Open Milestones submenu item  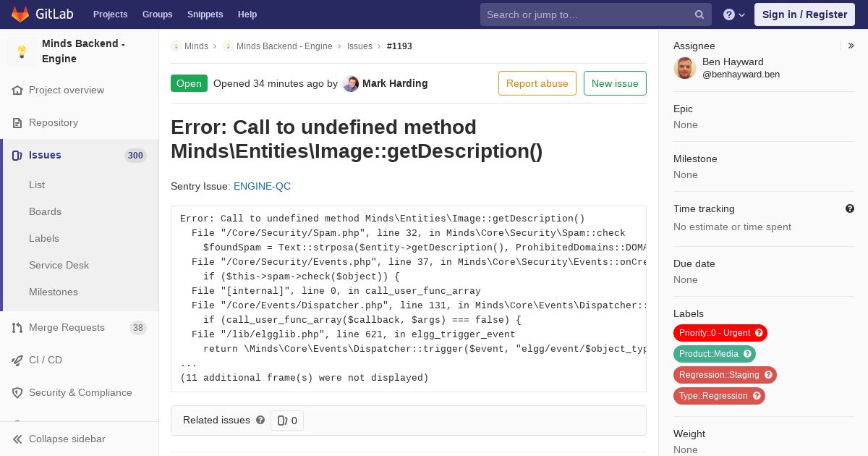[54, 292]
